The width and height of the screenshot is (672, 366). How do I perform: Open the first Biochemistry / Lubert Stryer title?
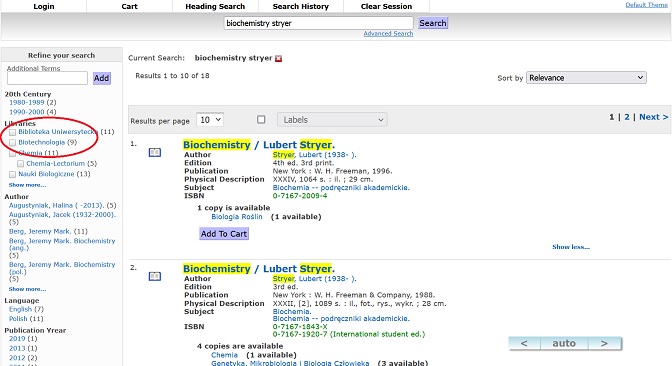pos(259,145)
